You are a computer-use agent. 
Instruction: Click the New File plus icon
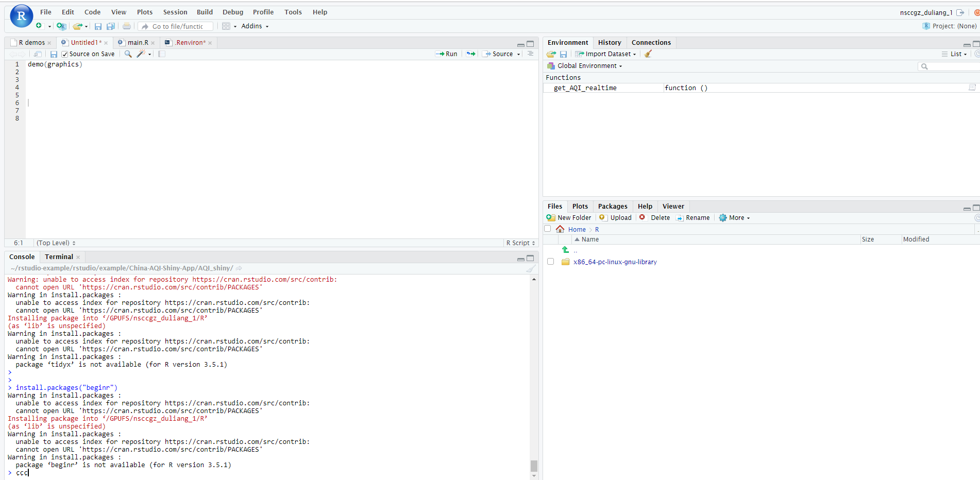coord(39,26)
